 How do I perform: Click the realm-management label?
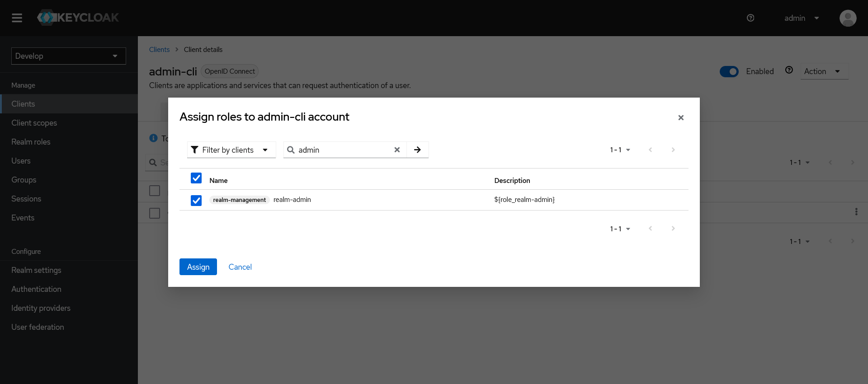(240, 200)
